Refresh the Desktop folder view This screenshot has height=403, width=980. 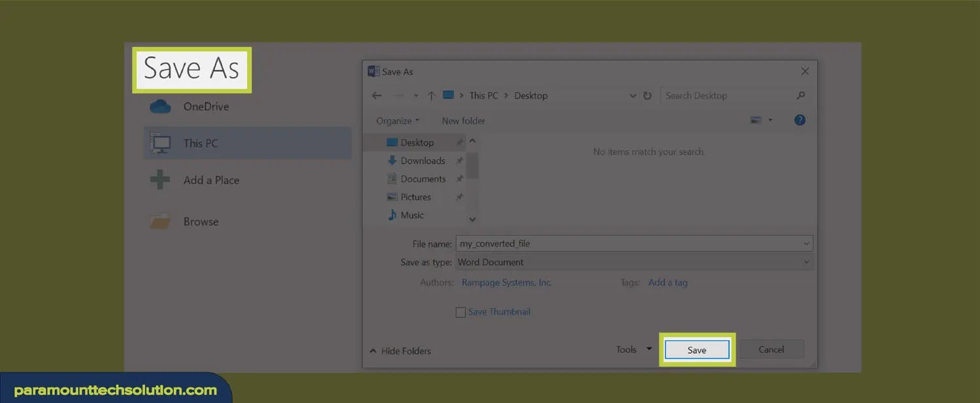[647, 95]
